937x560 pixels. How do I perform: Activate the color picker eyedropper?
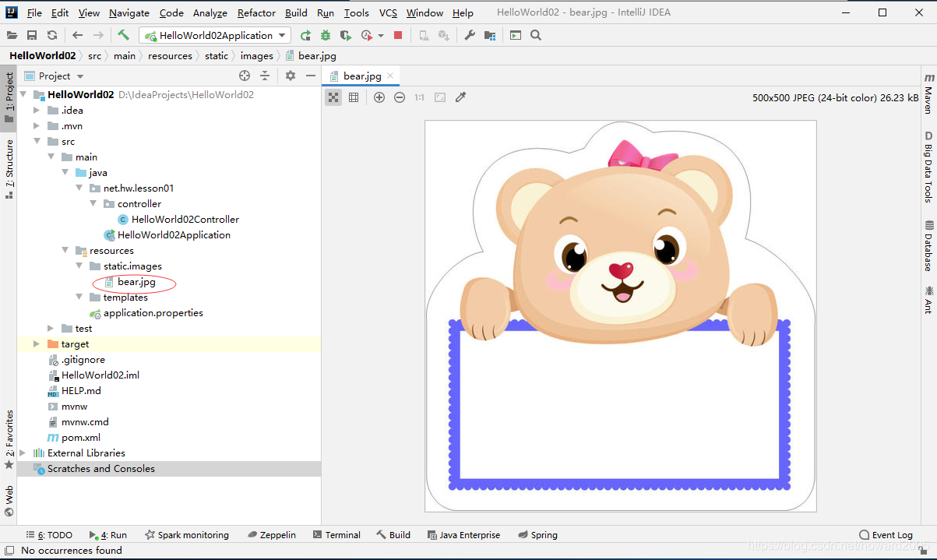(x=460, y=97)
